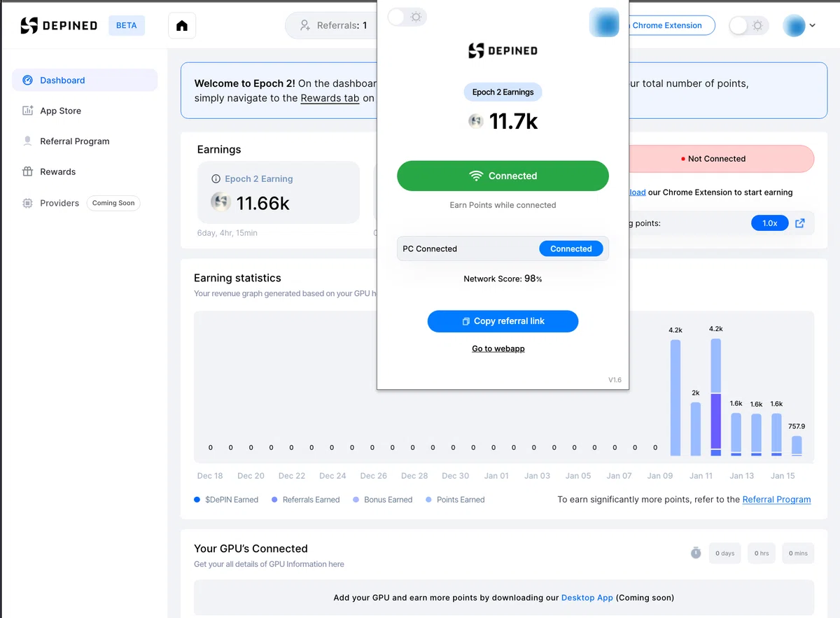Click the V1.6 version label
840x618 pixels.
tap(615, 380)
